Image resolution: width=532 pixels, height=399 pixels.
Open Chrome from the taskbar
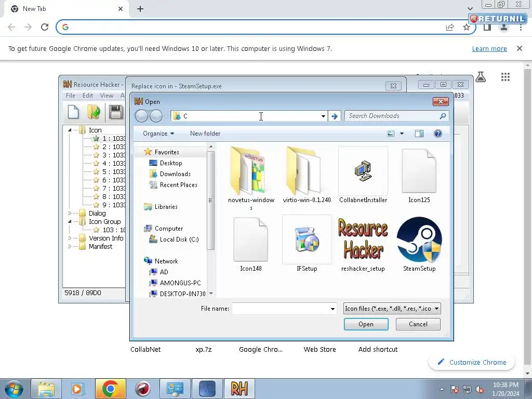click(x=110, y=389)
